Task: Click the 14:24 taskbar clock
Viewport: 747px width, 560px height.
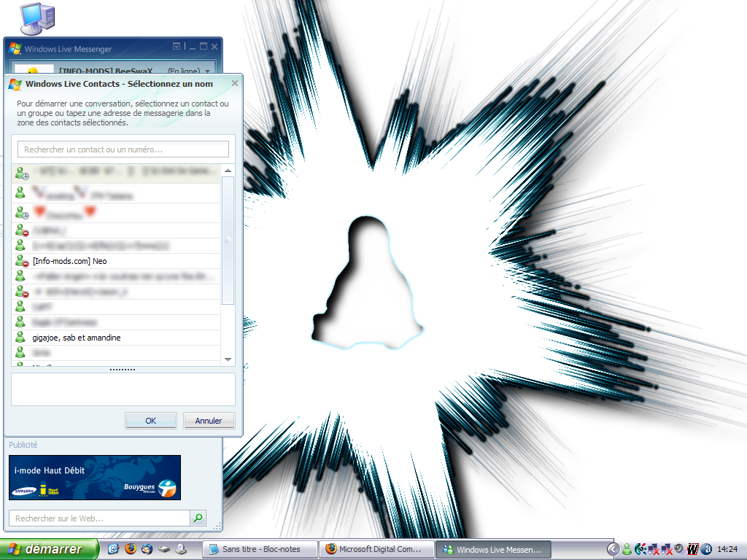Action: tap(727, 550)
